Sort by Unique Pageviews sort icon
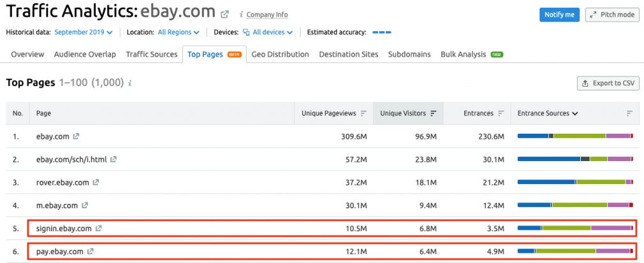Image resolution: width=644 pixels, height=263 pixels. click(363, 113)
